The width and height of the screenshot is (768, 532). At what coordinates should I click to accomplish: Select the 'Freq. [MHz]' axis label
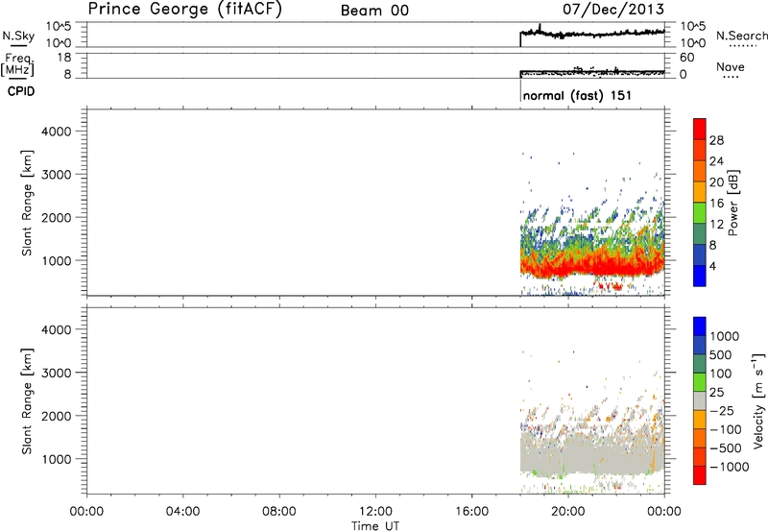pyautogui.click(x=18, y=64)
